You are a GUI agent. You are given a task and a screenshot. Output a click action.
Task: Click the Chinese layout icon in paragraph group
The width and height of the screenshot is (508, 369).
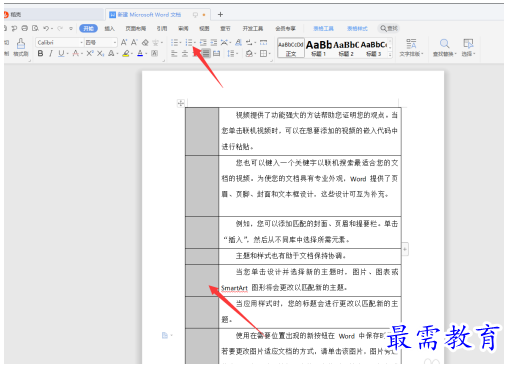tap(224, 42)
